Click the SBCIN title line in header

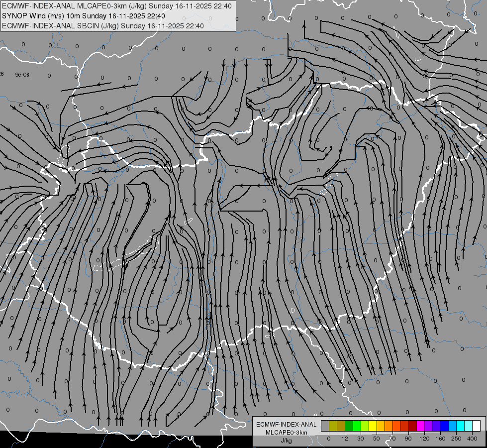(103, 26)
